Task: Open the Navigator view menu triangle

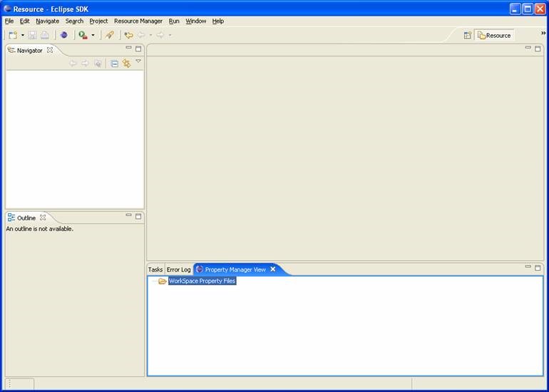Action: click(x=138, y=61)
